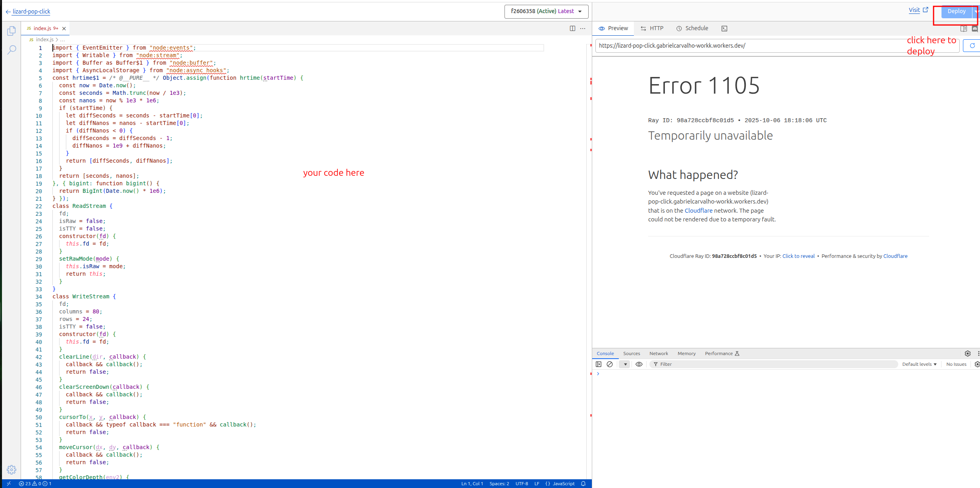Open the terminal icon tab beside Schedule
This screenshot has width=980, height=488.
click(x=724, y=28)
